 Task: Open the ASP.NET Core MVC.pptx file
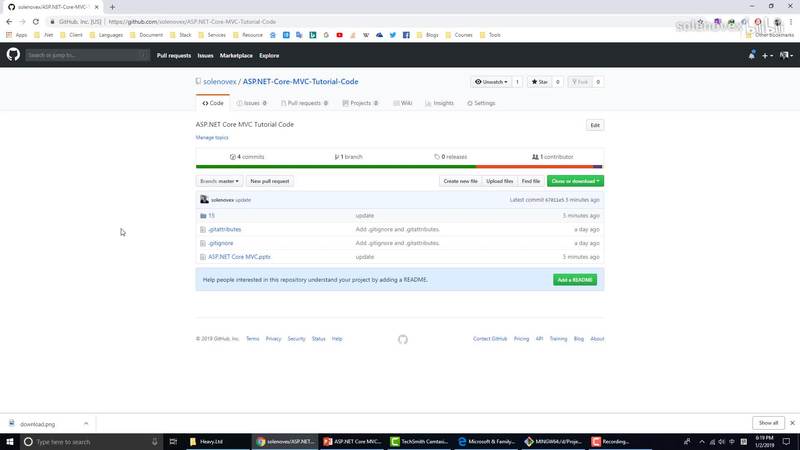click(239, 257)
